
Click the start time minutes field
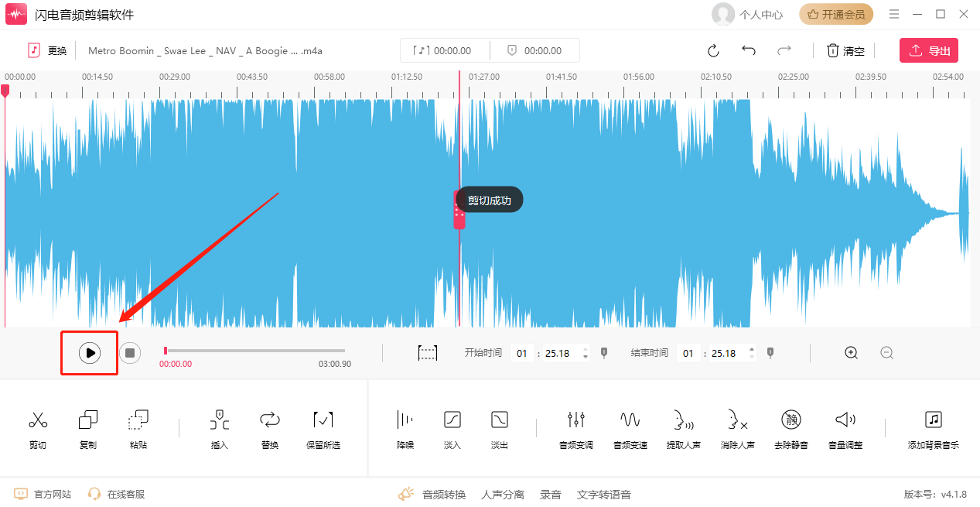tap(522, 353)
